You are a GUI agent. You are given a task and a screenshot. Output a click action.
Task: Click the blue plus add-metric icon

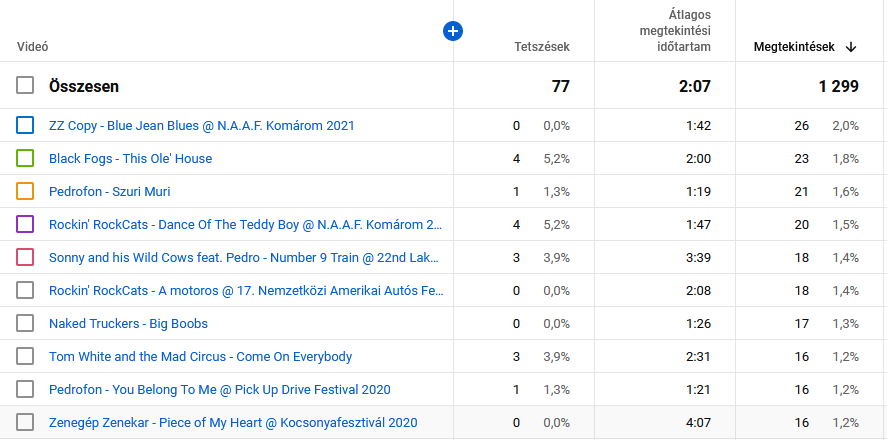tap(452, 32)
